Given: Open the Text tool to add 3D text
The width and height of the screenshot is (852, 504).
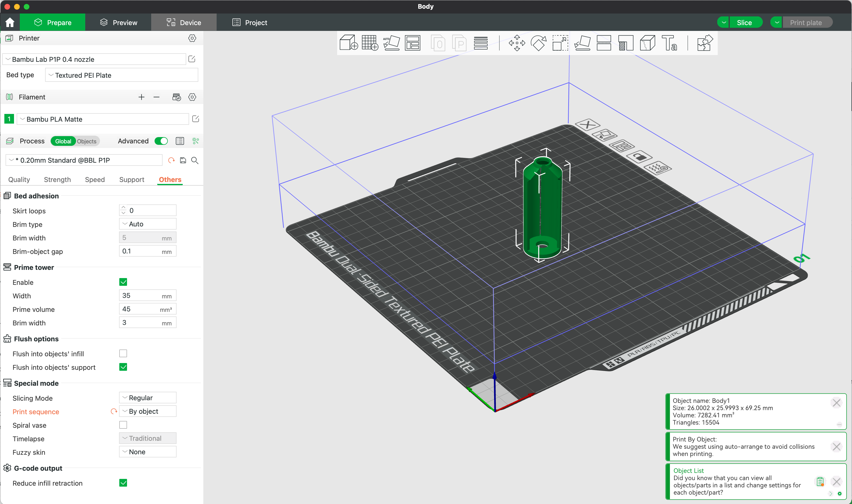Looking at the screenshot, I should (x=670, y=43).
